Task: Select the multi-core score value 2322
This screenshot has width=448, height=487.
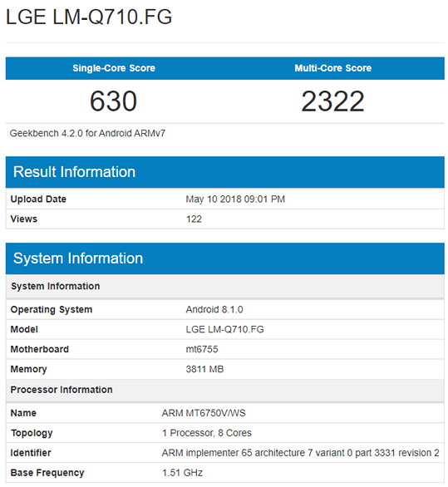Action: coord(332,101)
